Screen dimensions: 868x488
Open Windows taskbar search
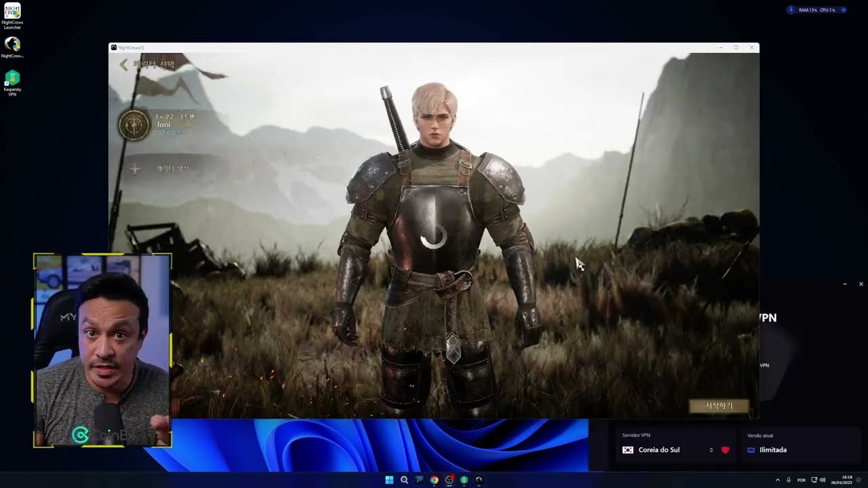(404, 480)
